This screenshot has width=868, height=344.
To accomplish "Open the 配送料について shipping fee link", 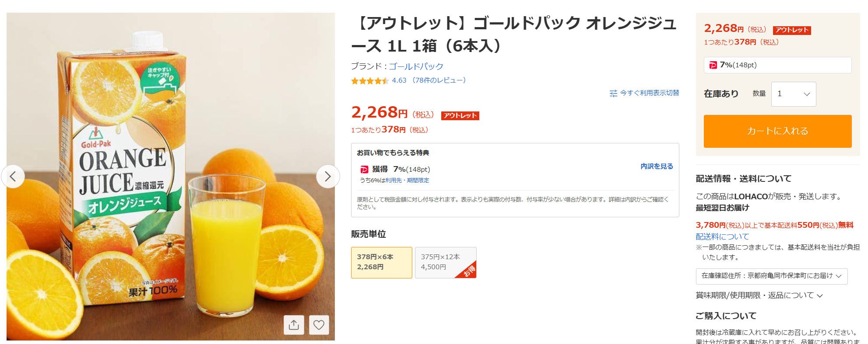I will click(722, 236).
